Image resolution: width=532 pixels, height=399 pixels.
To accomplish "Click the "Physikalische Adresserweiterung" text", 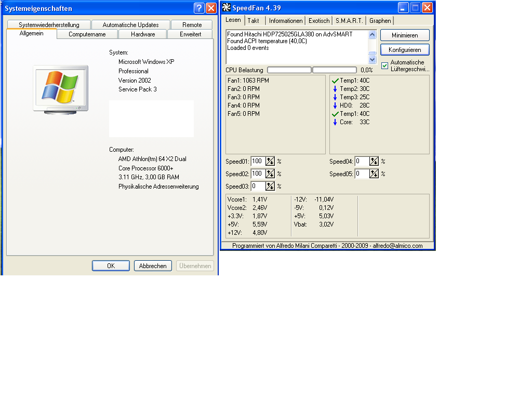I will (158, 187).
